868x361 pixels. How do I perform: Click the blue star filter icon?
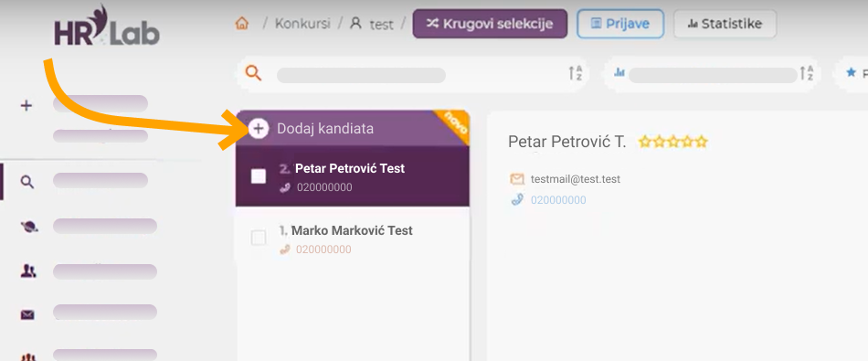[852, 72]
